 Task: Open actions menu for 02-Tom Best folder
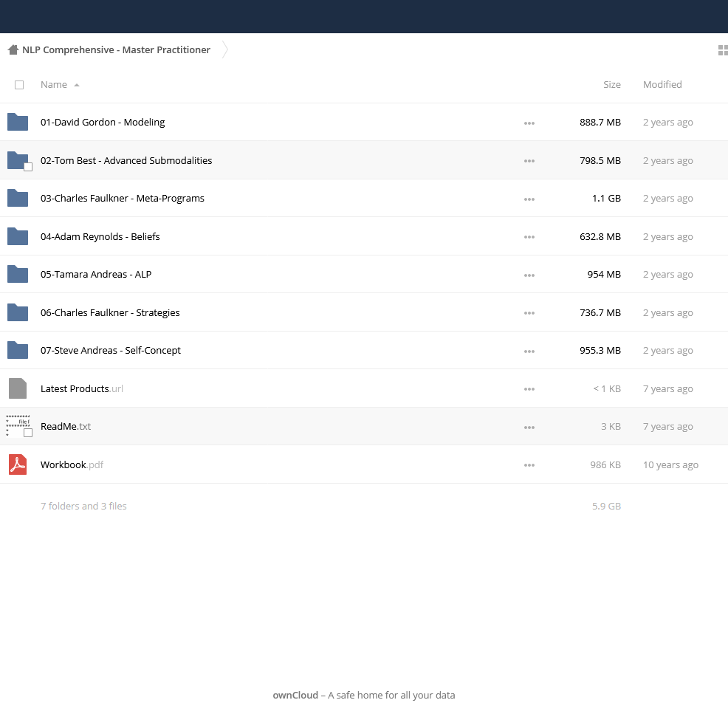point(529,161)
